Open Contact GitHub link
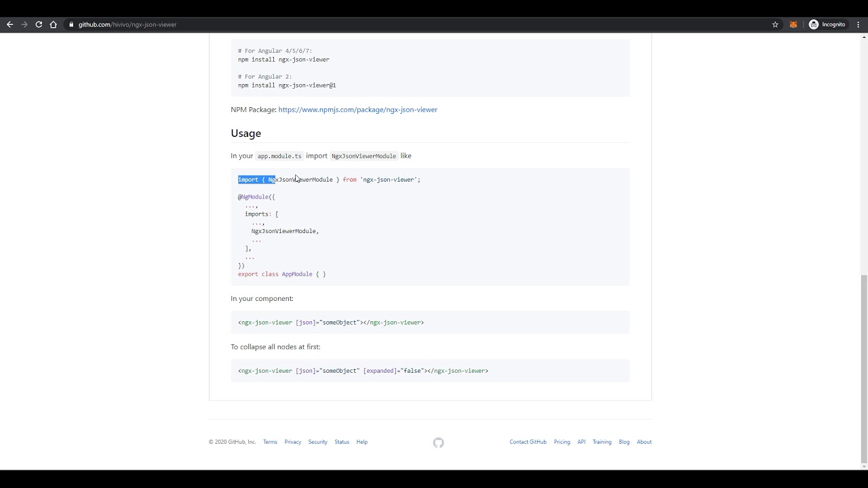 (528, 442)
